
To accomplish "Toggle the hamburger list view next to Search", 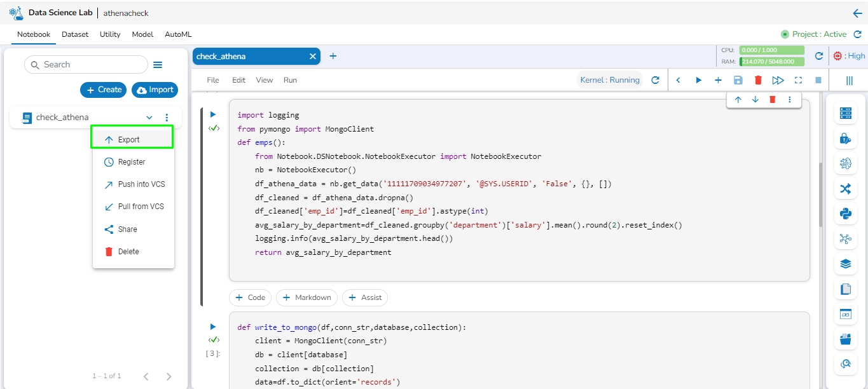I will click(x=158, y=65).
